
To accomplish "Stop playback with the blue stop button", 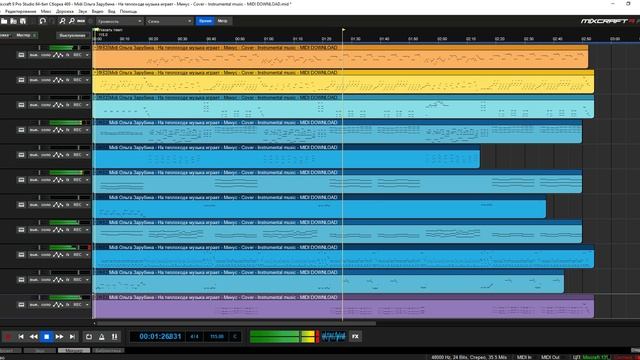I will click(47, 337).
